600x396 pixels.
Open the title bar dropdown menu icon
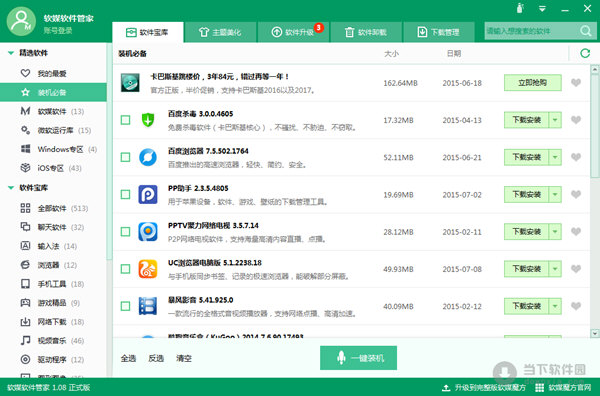[542, 9]
